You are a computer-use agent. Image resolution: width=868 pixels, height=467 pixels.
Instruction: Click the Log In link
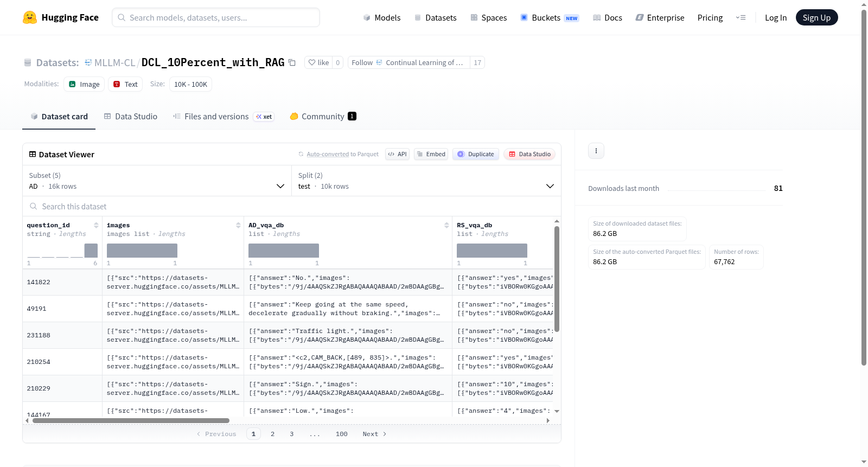point(776,17)
